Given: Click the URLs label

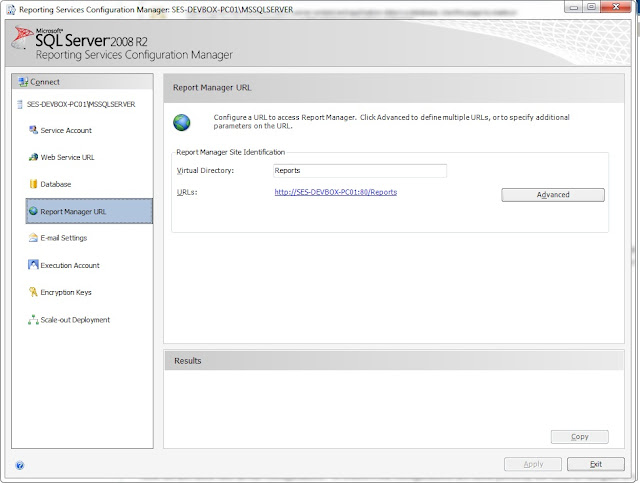Looking at the screenshot, I should click(x=187, y=192).
